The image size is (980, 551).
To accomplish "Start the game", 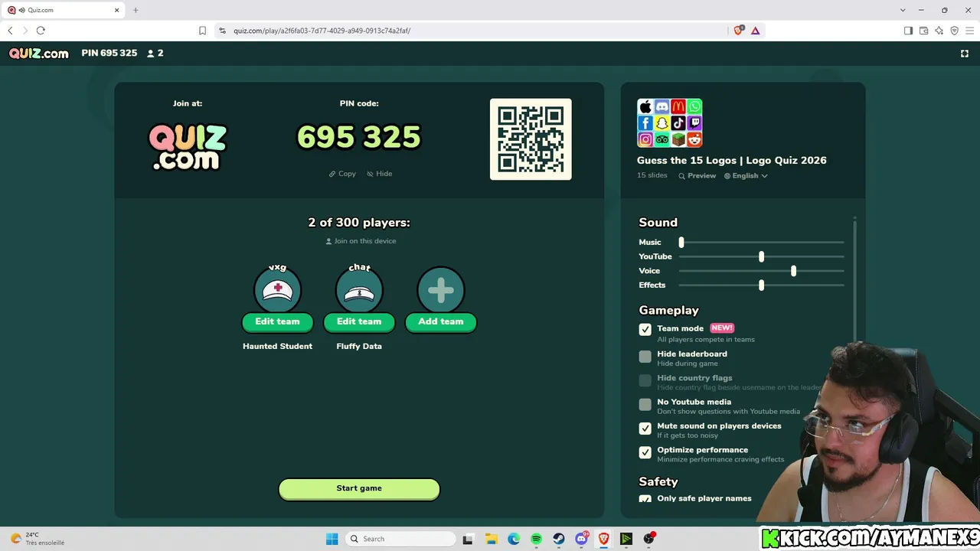I will point(359,488).
